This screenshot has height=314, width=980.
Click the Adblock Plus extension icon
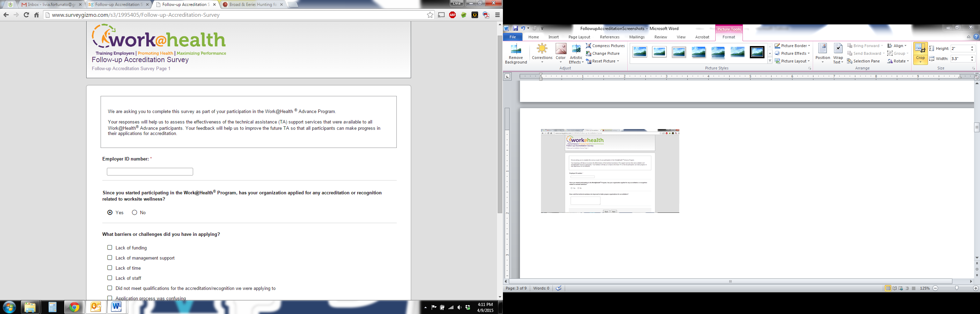point(452,15)
